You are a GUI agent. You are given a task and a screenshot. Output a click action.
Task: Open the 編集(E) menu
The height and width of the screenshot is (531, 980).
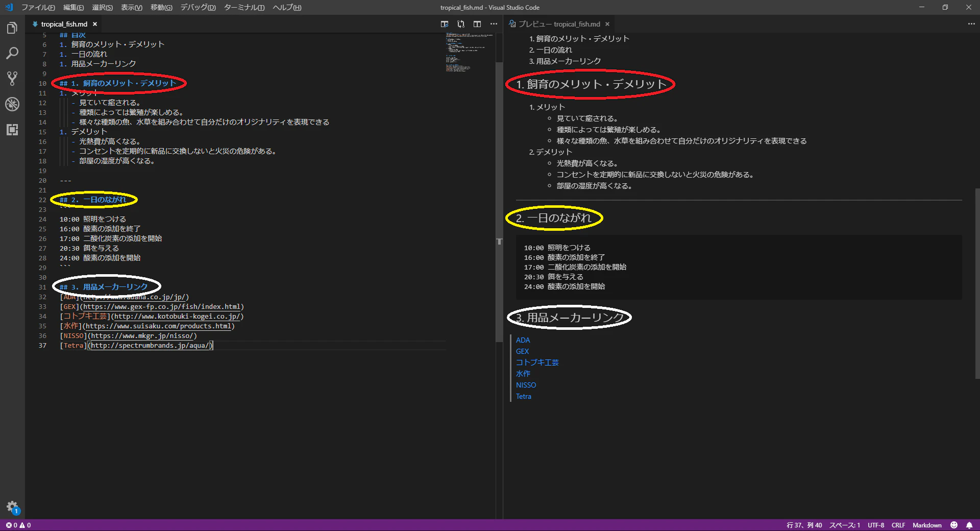(73, 7)
